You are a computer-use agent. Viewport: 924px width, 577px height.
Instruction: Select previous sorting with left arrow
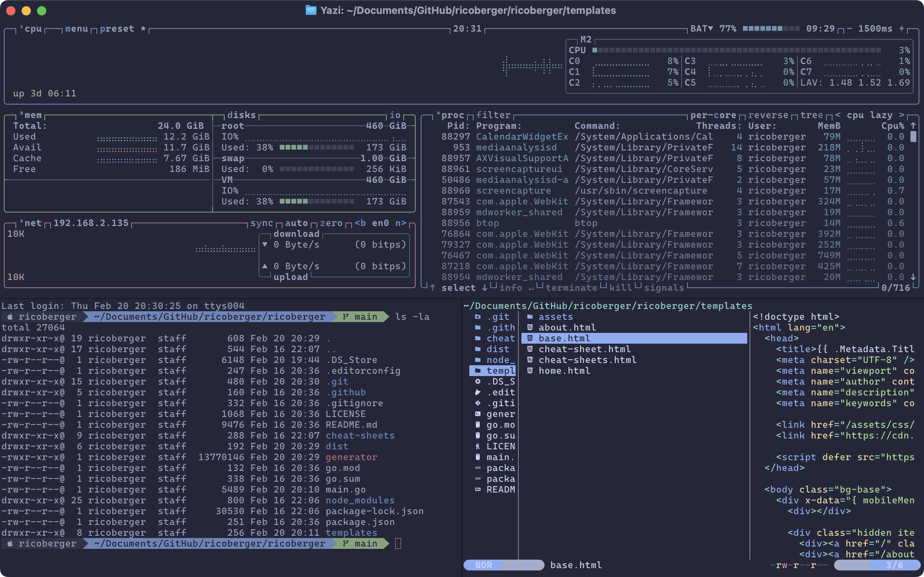click(838, 115)
